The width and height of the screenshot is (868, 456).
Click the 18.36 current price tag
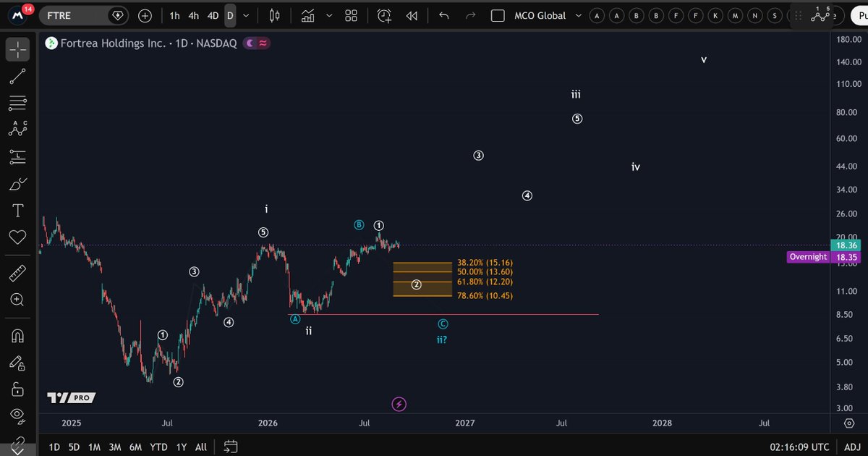pos(847,246)
